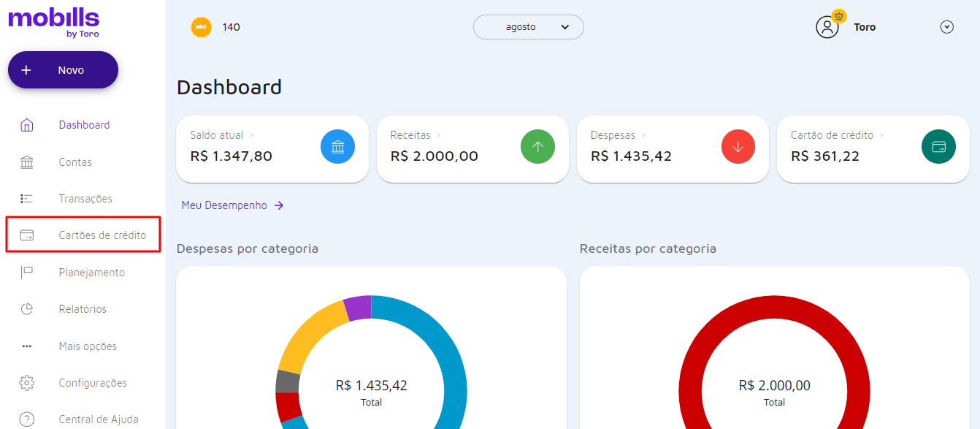This screenshot has width=980, height=429.
Task: Open Mais opções via the ellipsis icon
Action: point(26,346)
